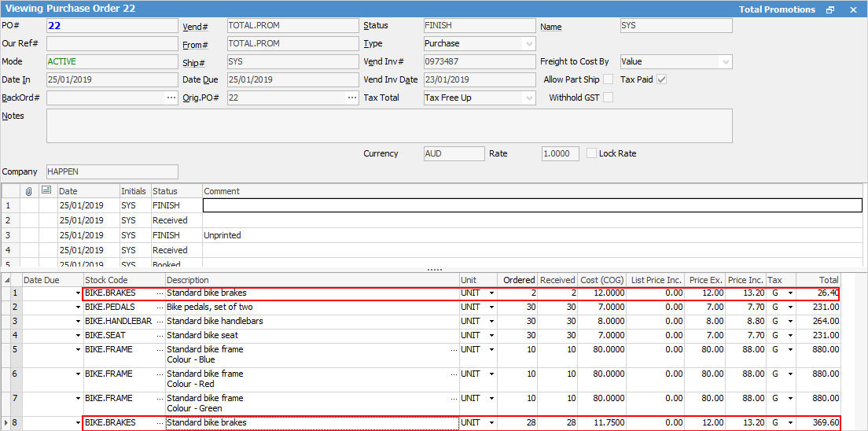Click the stock grid top-left corner selector
The width and height of the screenshot is (868, 431).
pyautogui.click(x=8, y=280)
